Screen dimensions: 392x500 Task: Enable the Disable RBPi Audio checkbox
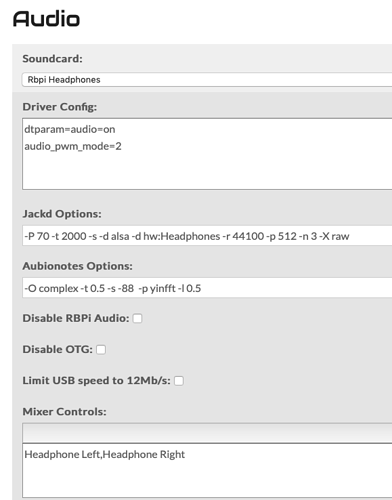[137, 318]
